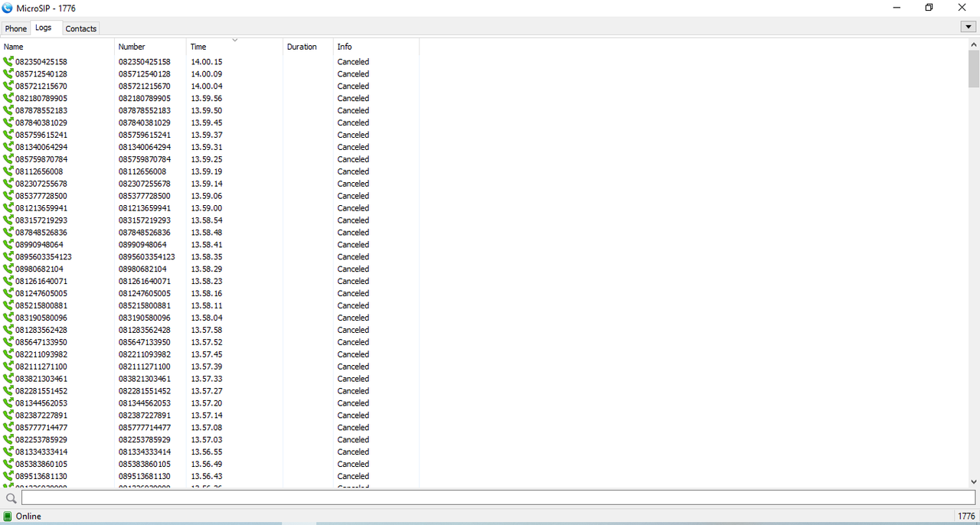Click Number cell 087878552183
This screenshot has width=980, height=525.
click(145, 111)
